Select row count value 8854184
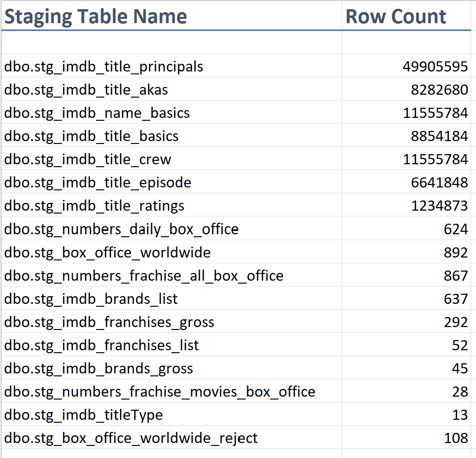The image size is (476, 458). 406,135
